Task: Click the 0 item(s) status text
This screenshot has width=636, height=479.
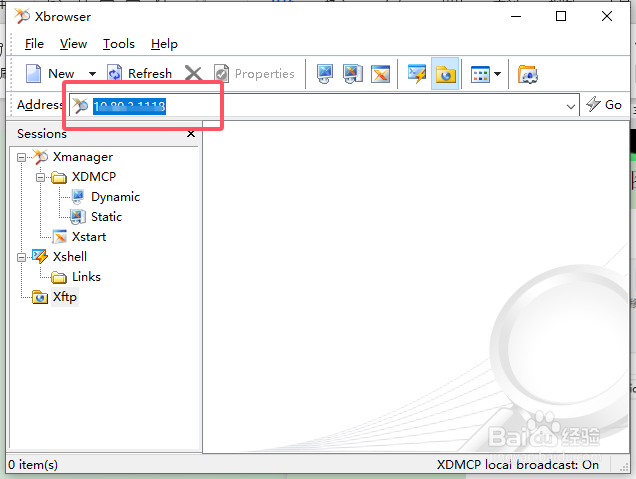Action: click(33, 465)
